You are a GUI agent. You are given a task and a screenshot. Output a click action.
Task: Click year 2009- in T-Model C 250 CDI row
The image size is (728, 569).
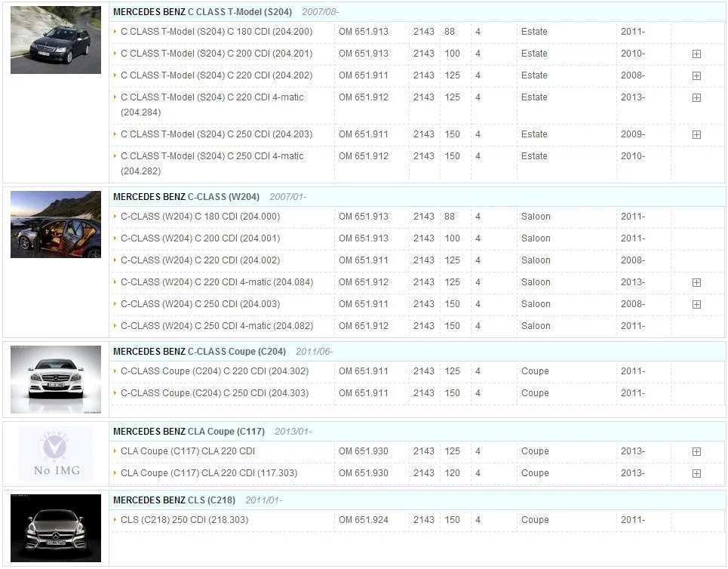pos(633,134)
